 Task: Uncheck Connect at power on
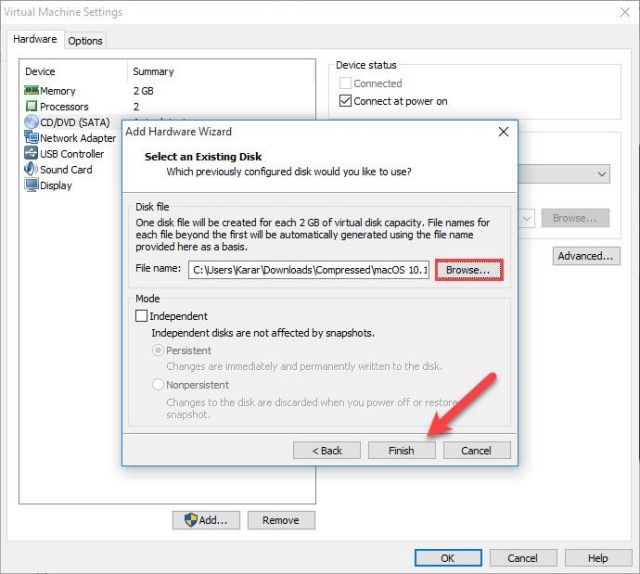[345, 100]
